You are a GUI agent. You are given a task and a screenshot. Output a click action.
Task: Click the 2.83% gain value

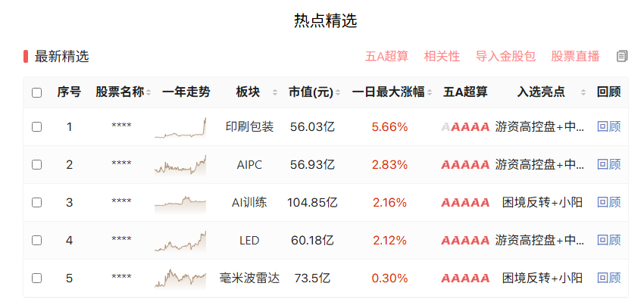pos(389,165)
